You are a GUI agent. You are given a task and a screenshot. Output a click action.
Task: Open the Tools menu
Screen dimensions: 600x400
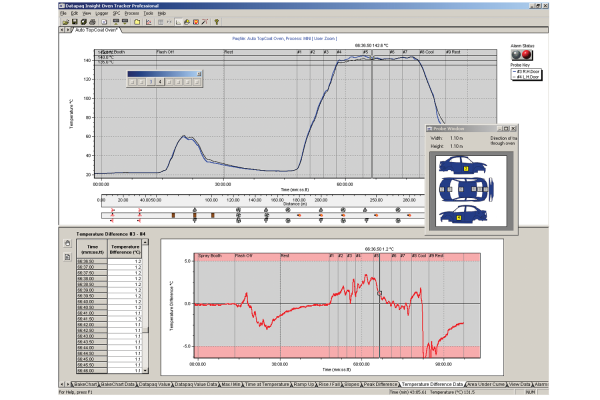pos(148,12)
